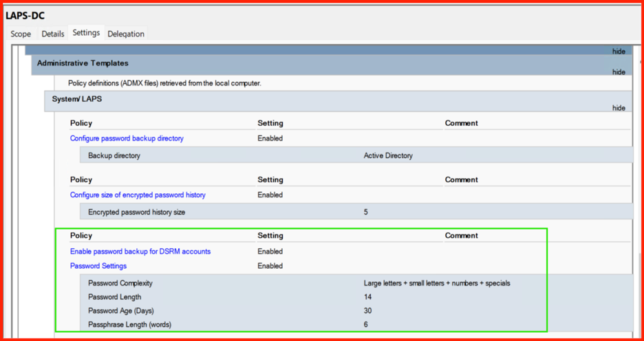Open the Password Settings policy link
The image size is (644, 341).
click(x=98, y=266)
